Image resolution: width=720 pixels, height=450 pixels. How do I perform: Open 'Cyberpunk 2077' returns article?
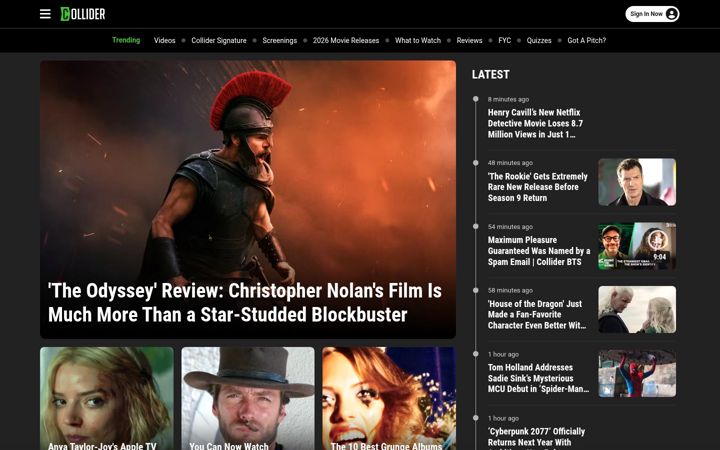[x=536, y=437]
